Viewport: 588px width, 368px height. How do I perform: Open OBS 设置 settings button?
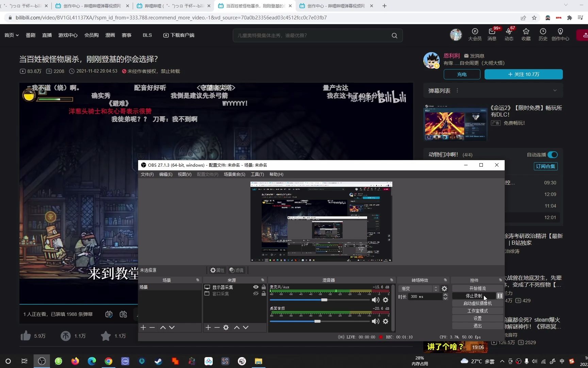click(x=477, y=318)
